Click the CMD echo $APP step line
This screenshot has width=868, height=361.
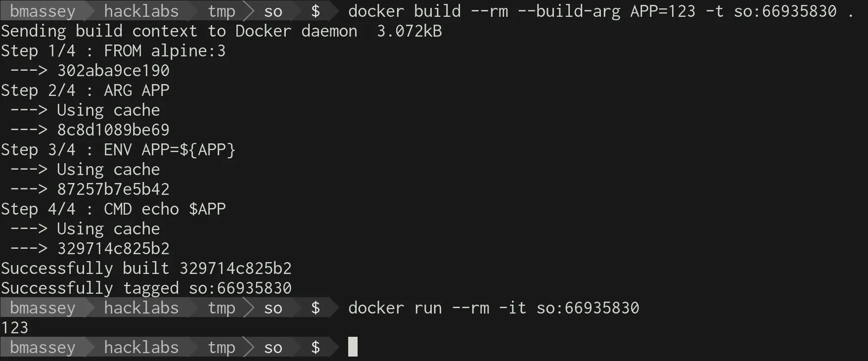[x=113, y=209]
